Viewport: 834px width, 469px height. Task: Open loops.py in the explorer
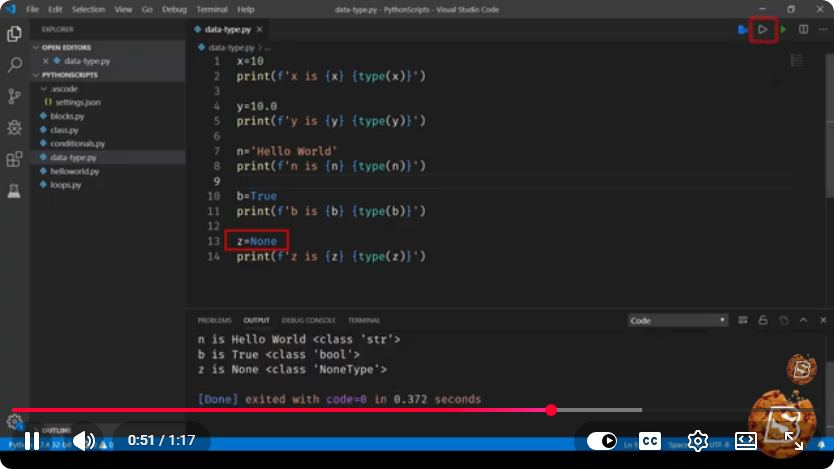(x=65, y=185)
